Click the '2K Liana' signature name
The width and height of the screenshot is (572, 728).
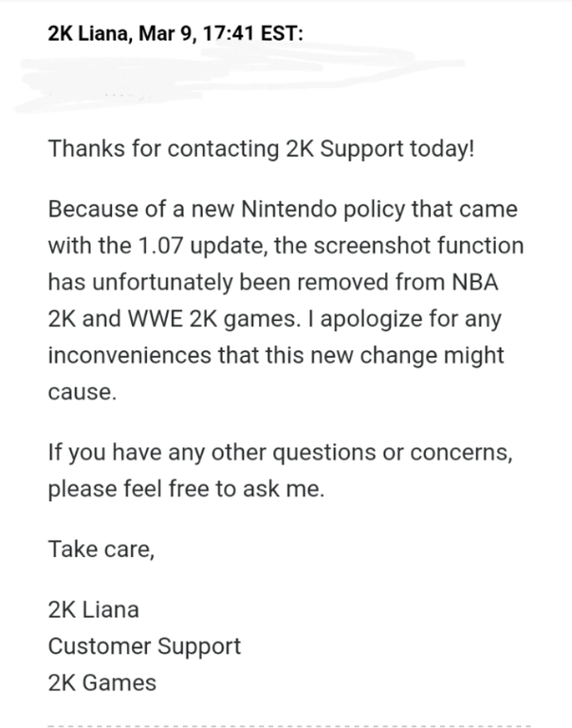[x=93, y=607]
